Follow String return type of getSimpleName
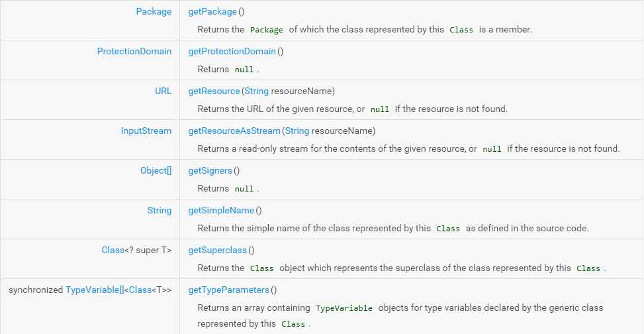Viewport: 644px width, 334px height. (x=160, y=211)
